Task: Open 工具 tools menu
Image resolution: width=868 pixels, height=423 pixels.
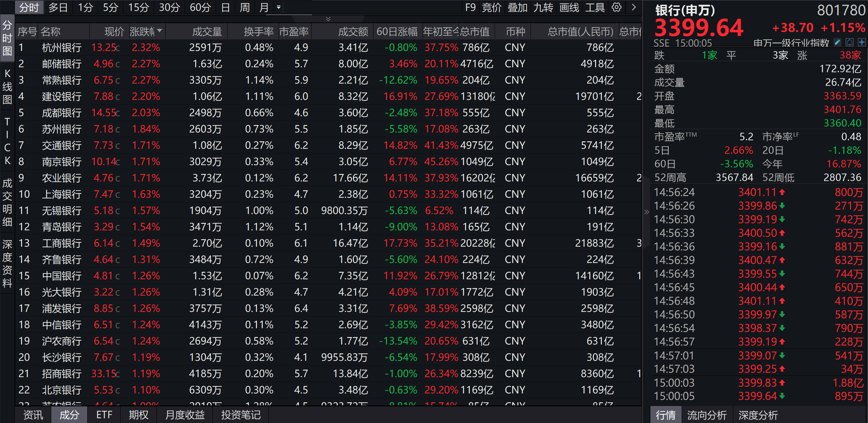Action: click(595, 7)
